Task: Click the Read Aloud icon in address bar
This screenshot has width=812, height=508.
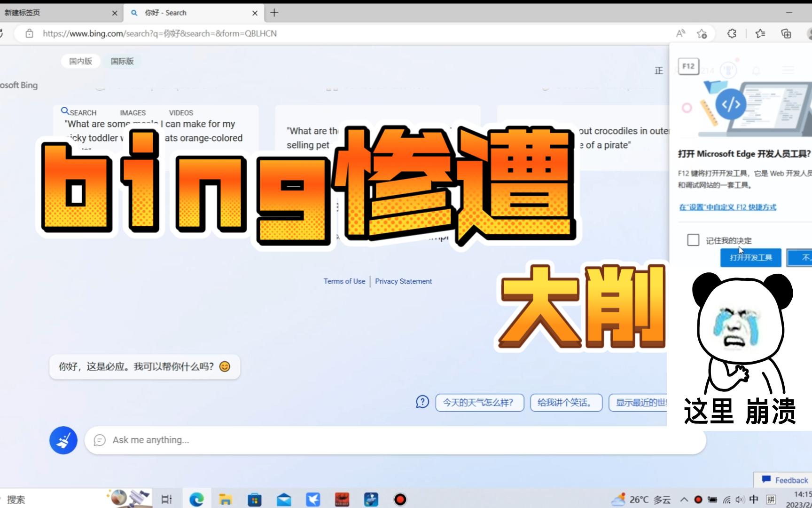Action: coord(680,33)
